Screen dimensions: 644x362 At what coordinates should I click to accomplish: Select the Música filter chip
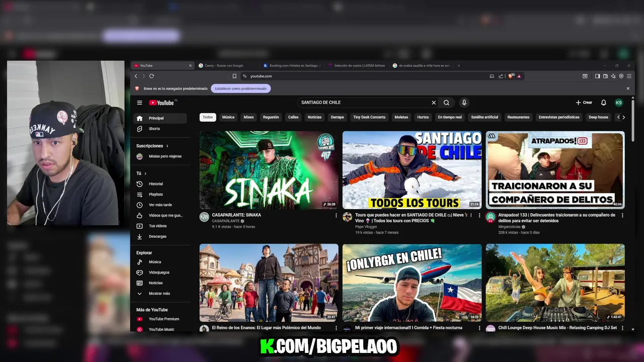click(x=228, y=117)
